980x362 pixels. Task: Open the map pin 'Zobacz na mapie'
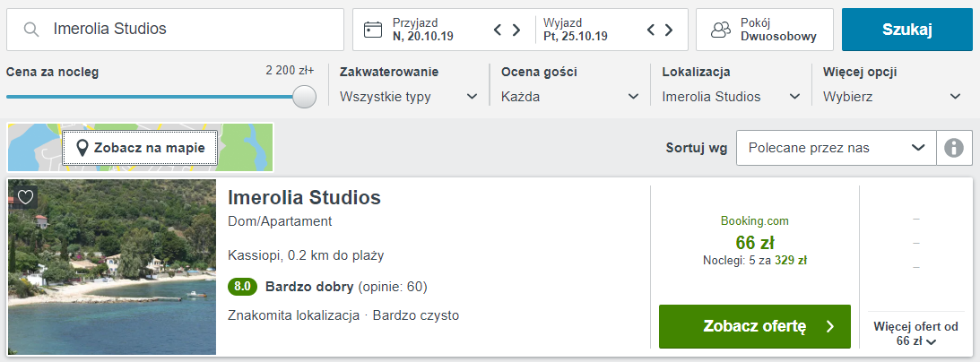point(141,148)
